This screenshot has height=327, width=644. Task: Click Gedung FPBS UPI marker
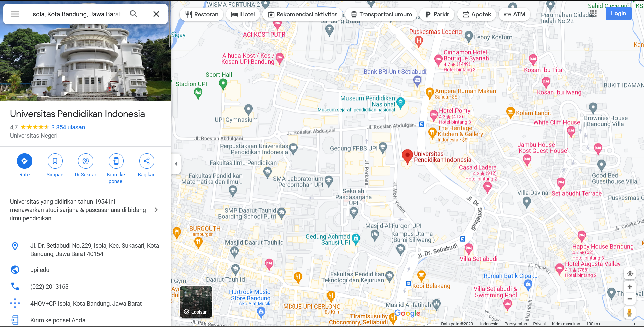pyautogui.click(x=383, y=147)
